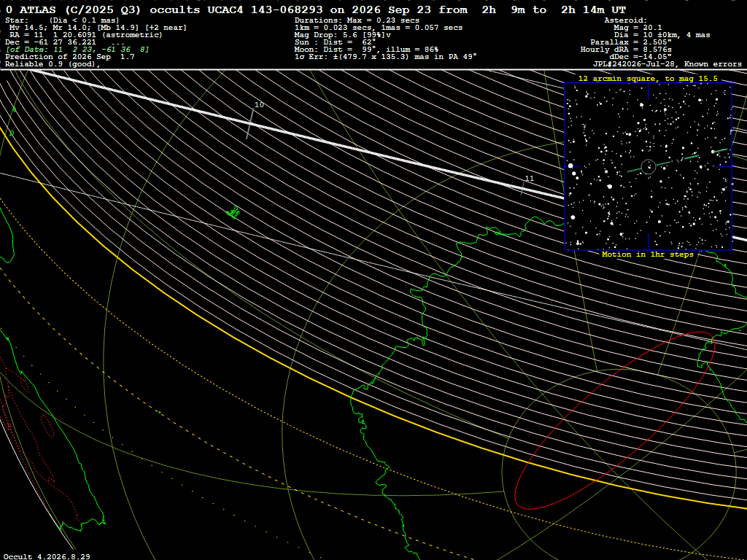The height and width of the screenshot is (560, 747).
Task: Click the 10 minute tick marker on path
Action: (250, 123)
